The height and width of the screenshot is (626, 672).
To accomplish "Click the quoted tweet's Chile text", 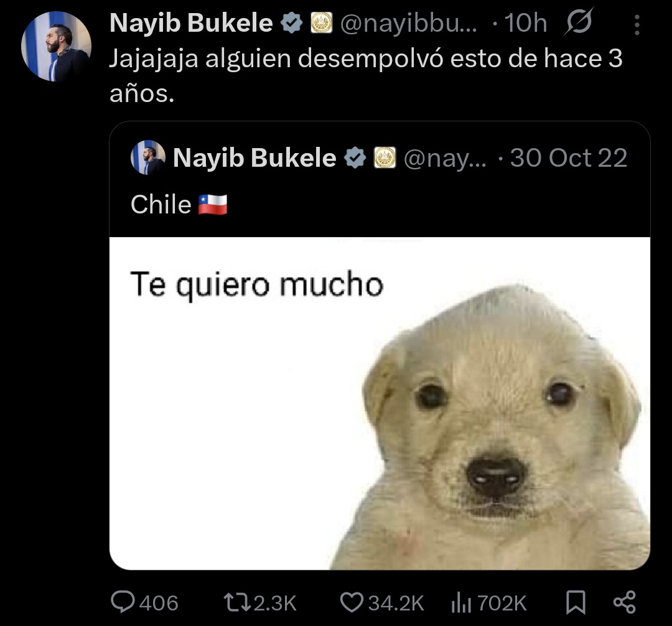I will click(161, 204).
